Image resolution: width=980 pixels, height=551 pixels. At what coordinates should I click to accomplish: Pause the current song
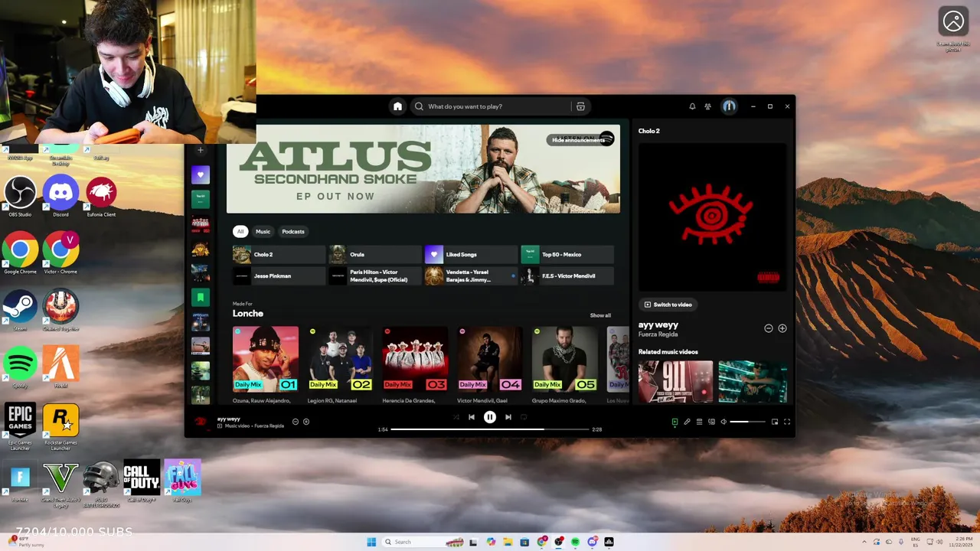[x=490, y=417]
